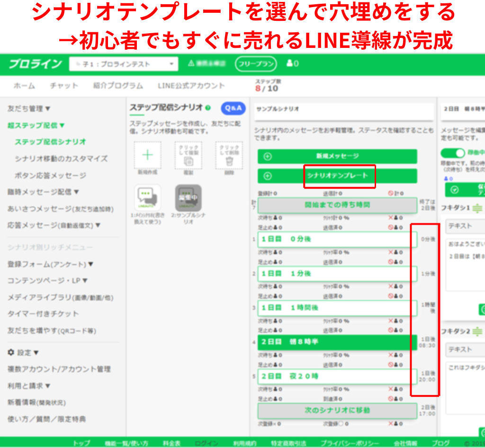Click the plus icon for 新規作成
Image resolution: width=485 pixels, height=448 pixels.
[x=148, y=155]
